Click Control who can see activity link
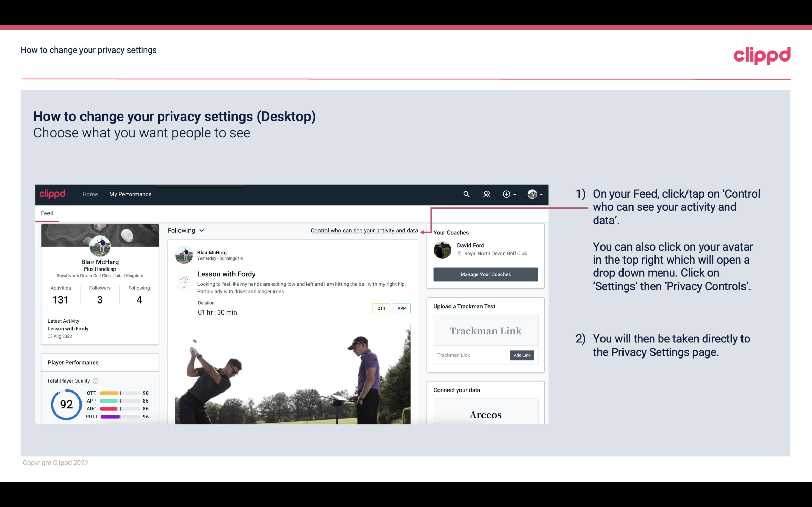The width and height of the screenshot is (812, 507). [x=364, y=230]
